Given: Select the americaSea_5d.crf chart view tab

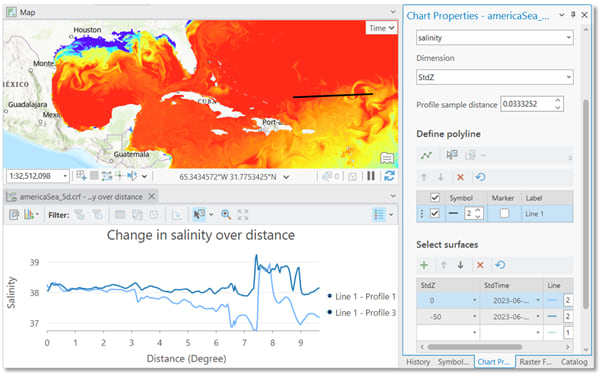Looking at the screenshot, I should pyautogui.click(x=81, y=197).
